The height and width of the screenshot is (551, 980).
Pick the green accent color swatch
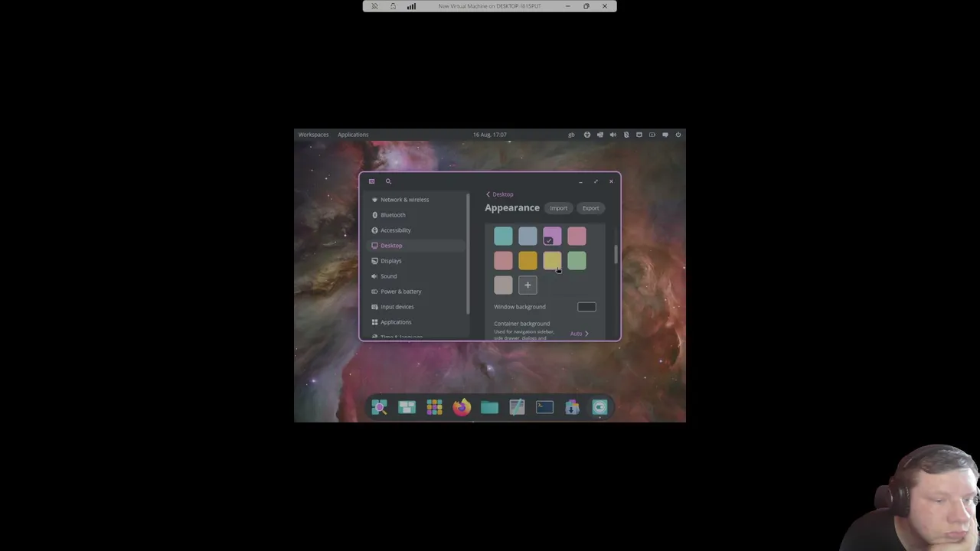click(577, 261)
